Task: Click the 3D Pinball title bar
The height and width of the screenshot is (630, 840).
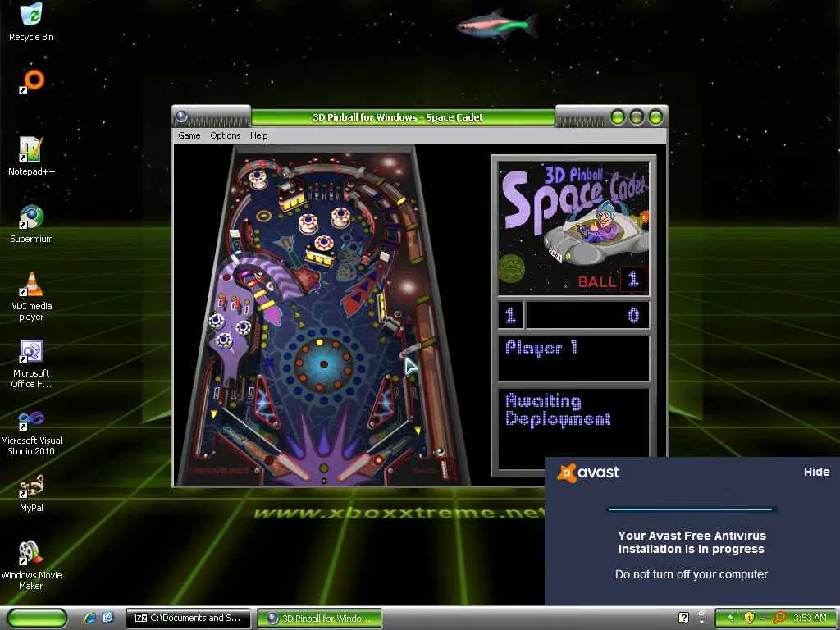Action: [x=398, y=117]
